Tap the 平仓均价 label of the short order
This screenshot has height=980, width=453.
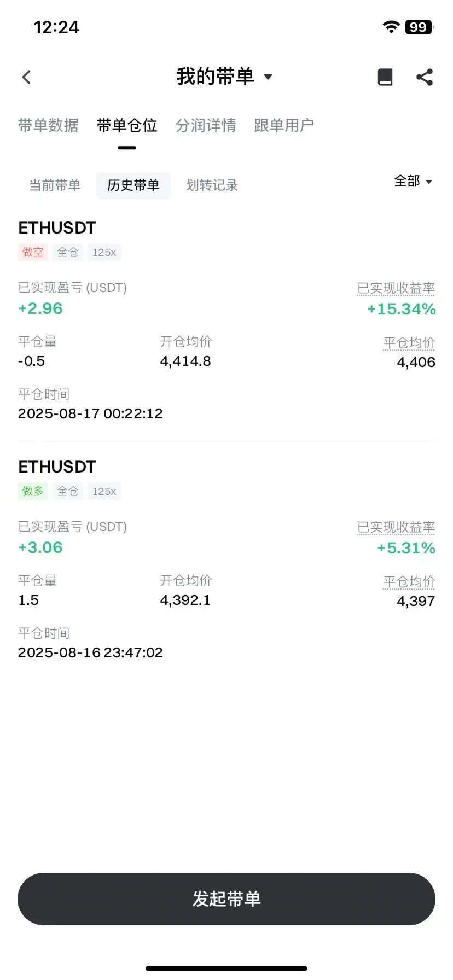coord(409,343)
